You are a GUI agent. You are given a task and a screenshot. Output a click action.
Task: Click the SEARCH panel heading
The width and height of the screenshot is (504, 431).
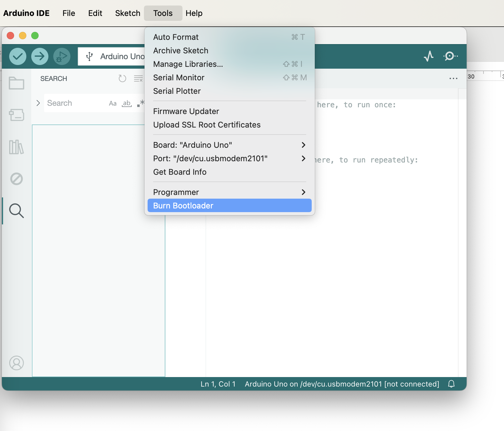(54, 79)
